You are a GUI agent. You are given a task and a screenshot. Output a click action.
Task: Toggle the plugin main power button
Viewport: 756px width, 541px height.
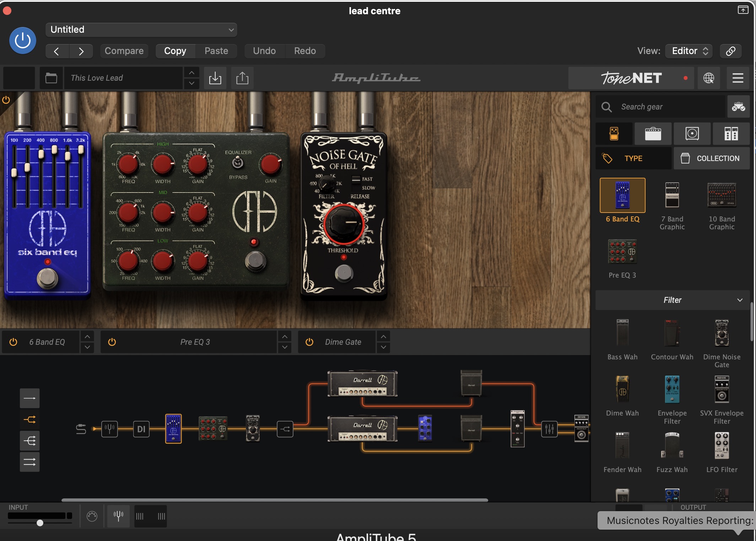tap(23, 41)
